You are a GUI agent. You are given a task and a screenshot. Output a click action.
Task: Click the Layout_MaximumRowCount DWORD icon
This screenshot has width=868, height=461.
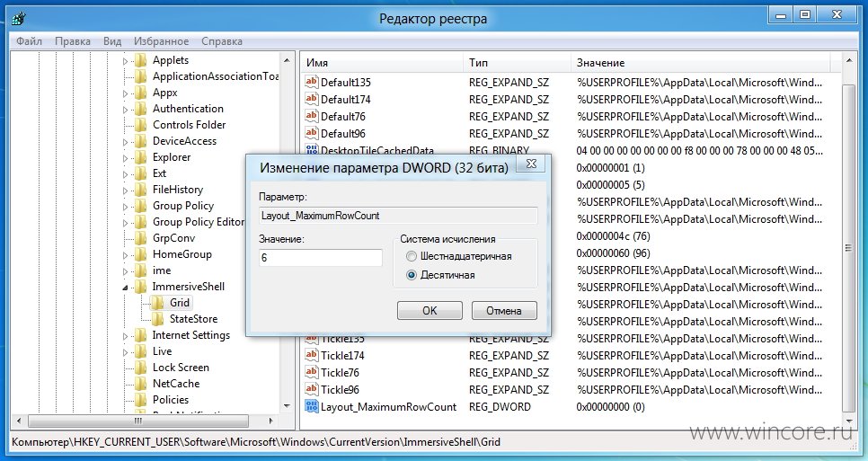click(311, 407)
